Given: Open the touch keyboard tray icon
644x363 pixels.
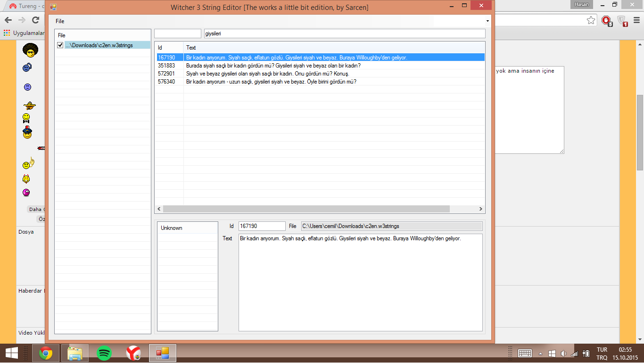Looking at the screenshot, I should 525,353.
